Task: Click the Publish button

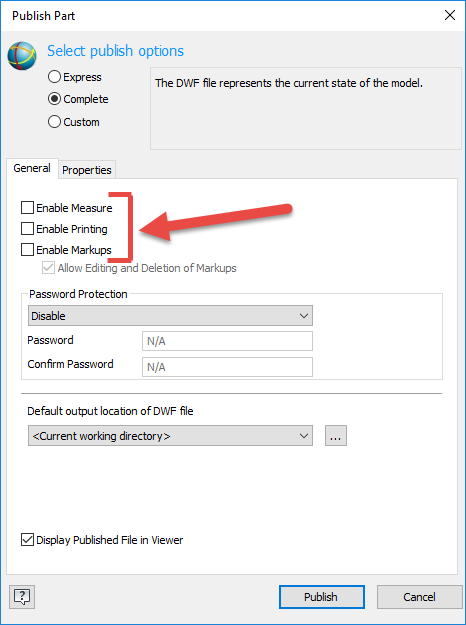Action: (322, 597)
